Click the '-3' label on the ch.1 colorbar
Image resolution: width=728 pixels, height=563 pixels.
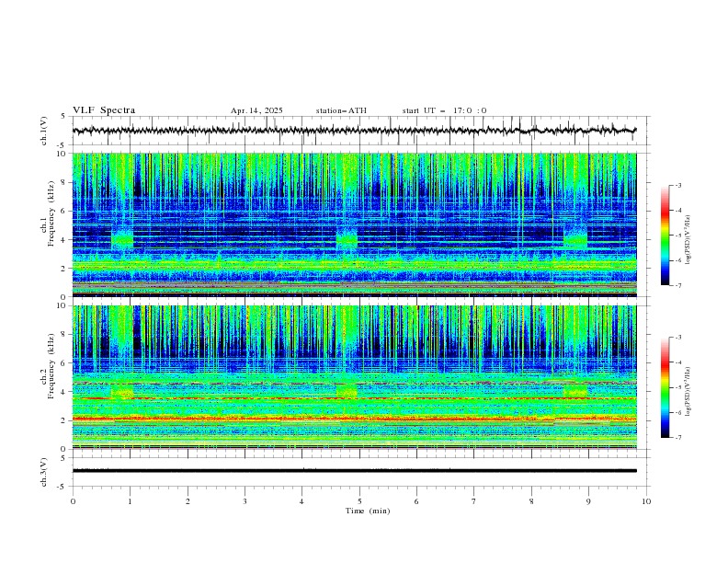coord(677,185)
